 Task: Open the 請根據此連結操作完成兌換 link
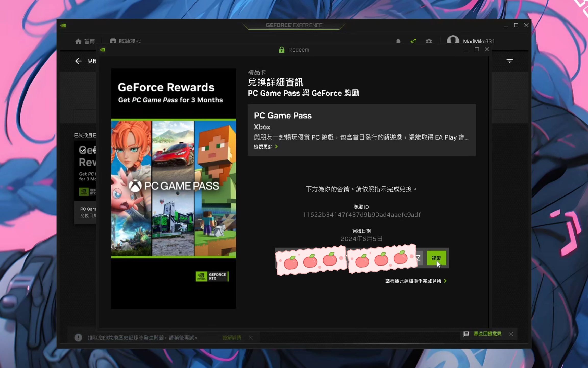(416, 281)
